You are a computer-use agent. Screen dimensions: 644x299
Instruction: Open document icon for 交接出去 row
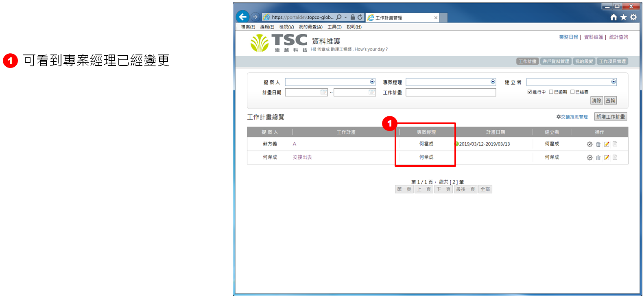(615, 157)
